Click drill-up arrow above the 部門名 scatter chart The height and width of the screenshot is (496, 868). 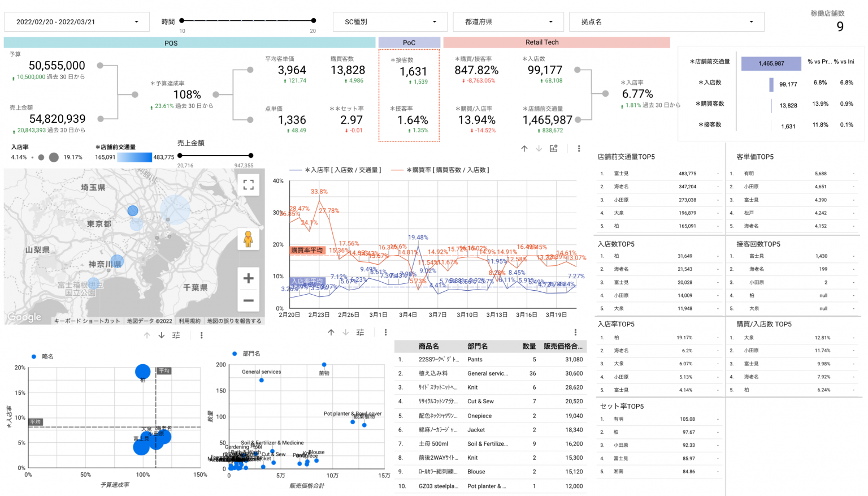(x=331, y=333)
